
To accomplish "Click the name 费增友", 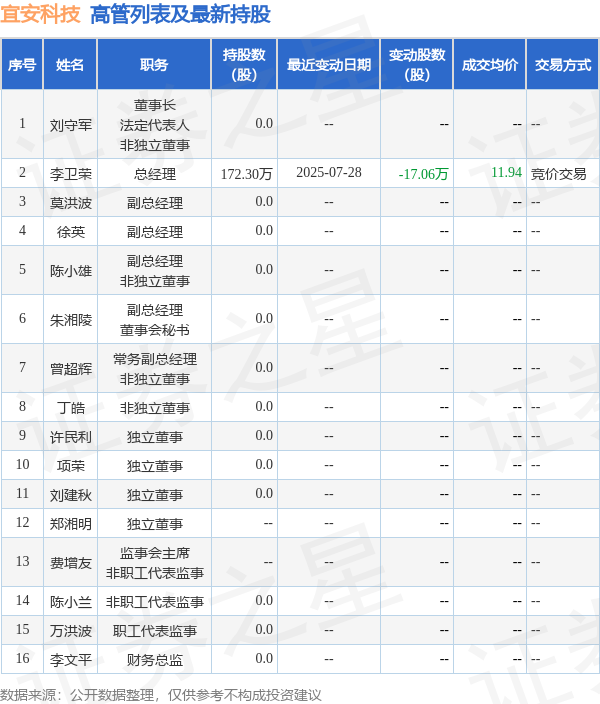I will [x=71, y=563].
